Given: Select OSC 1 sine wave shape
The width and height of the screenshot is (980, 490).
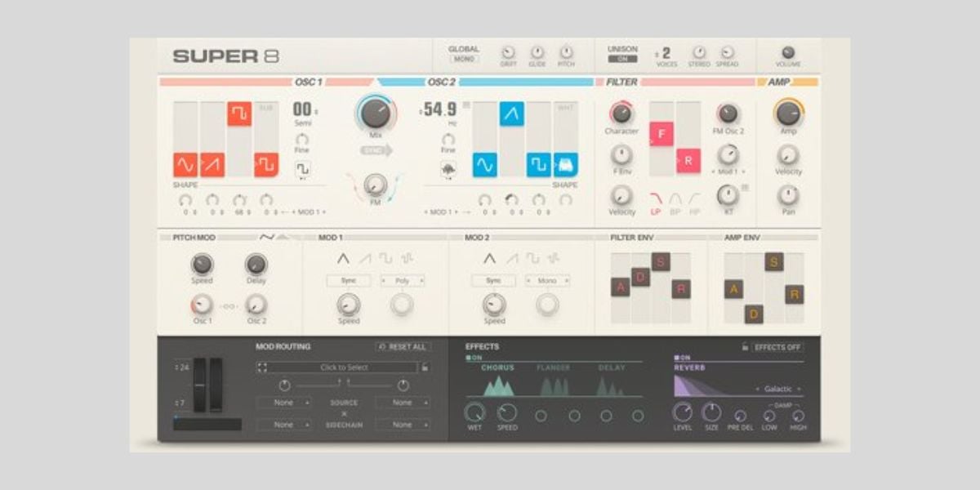Looking at the screenshot, I should (185, 165).
